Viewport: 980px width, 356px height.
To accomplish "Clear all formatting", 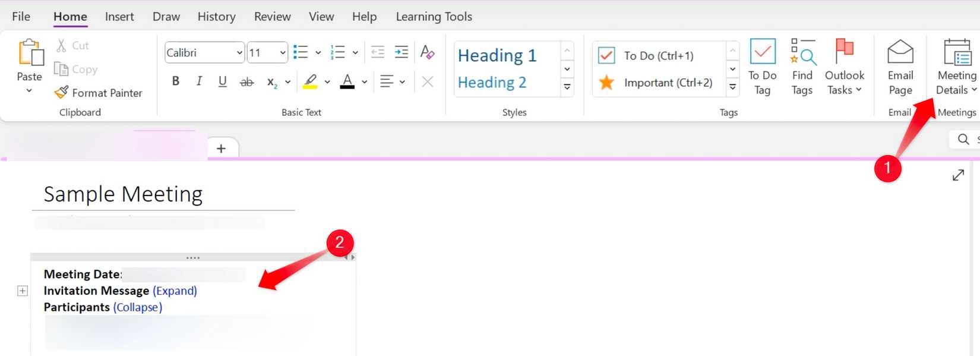I will (428, 52).
